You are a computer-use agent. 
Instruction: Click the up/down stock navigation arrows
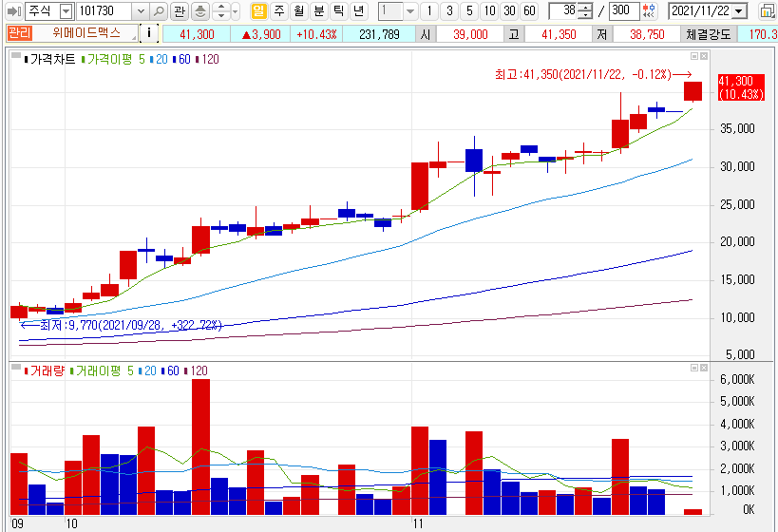tap(221, 10)
